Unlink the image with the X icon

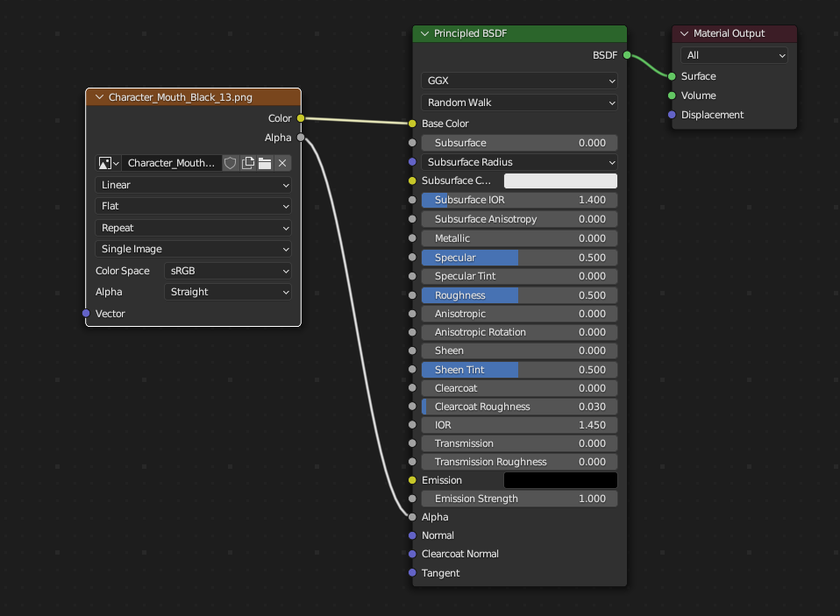click(x=282, y=163)
